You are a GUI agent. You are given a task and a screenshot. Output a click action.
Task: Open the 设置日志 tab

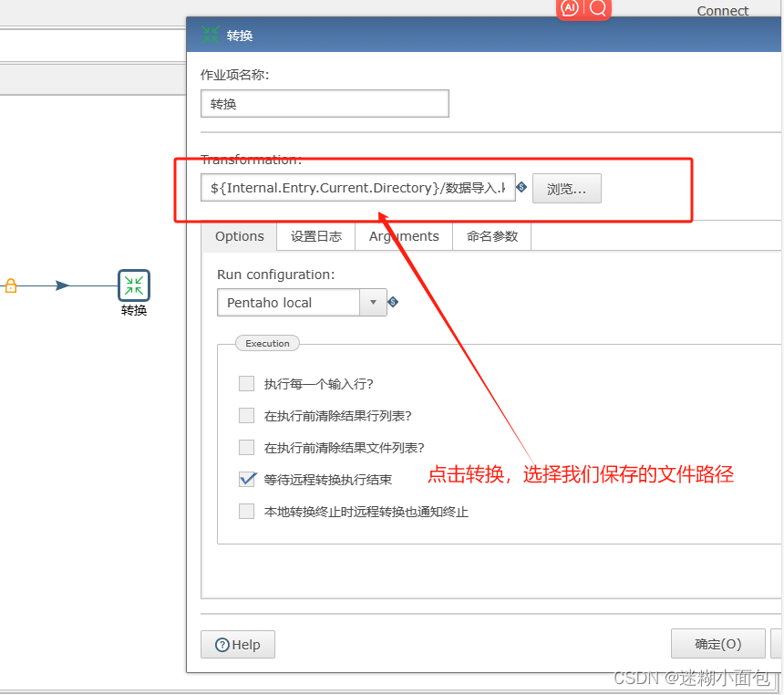point(316,236)
